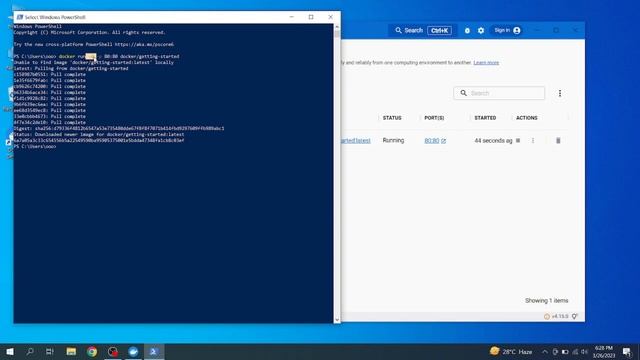Open the getting-started:latest image link

pyautogui.click(x=356, y=140)
